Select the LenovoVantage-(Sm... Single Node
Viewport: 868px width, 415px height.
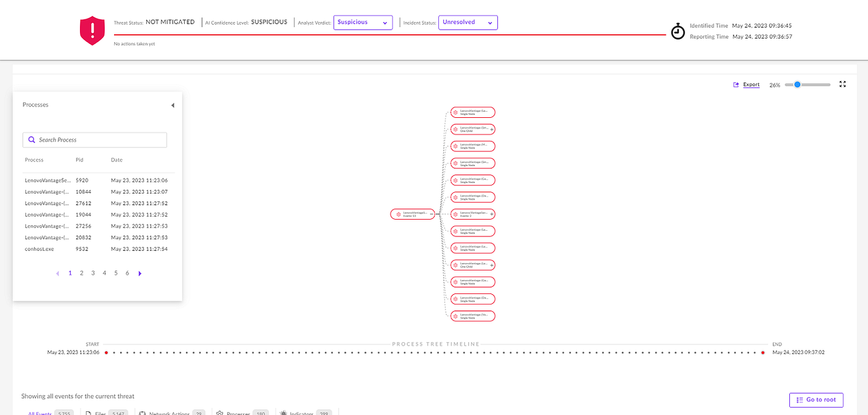click(473, 163)
